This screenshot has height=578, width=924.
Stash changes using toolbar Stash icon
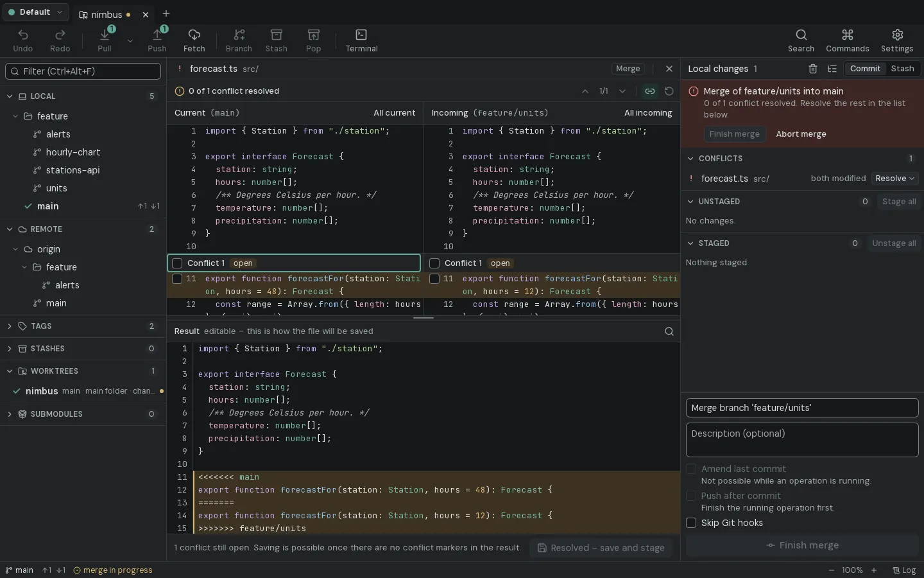(277, 40)
